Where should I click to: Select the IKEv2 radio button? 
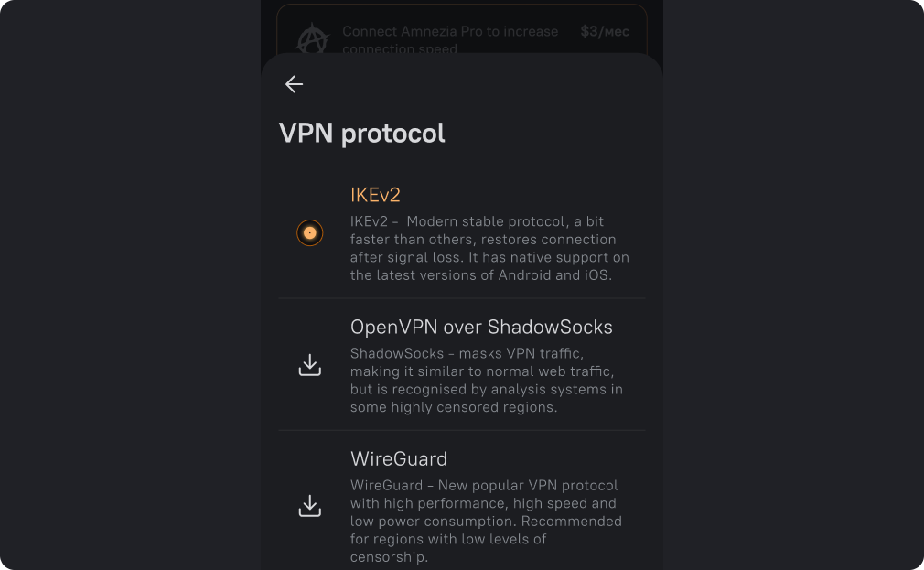coord(310,233)
